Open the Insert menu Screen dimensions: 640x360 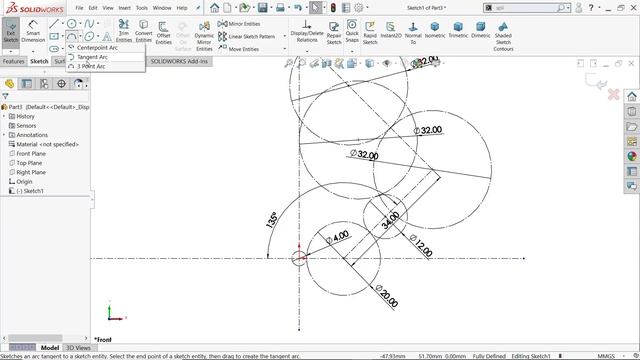(x=124, y=8)
